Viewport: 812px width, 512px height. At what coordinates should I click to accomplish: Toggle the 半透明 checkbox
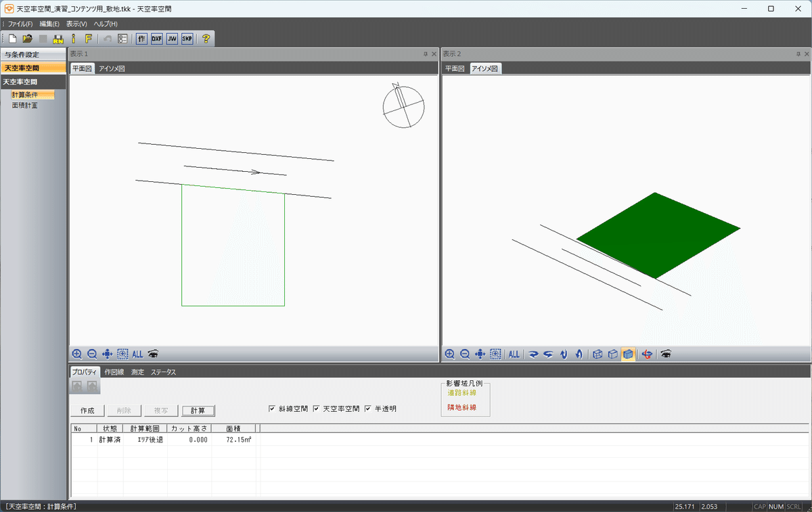(x=368, y=409)
